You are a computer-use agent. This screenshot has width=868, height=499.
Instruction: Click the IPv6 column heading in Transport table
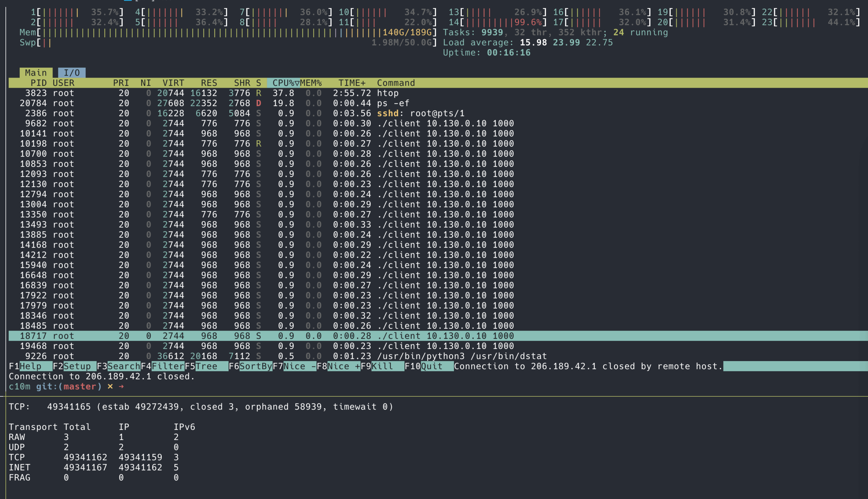pos(184,427)
